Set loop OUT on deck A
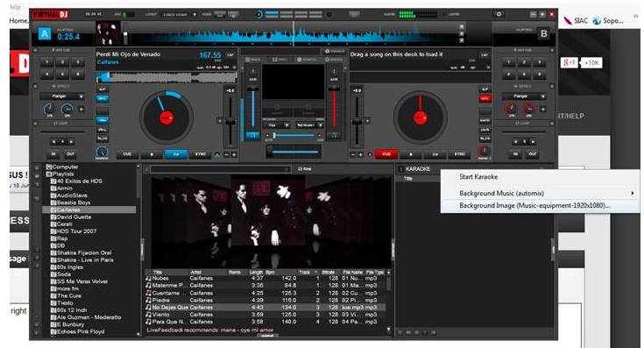This screenshot has height=348, width=644. pos(71,154)
